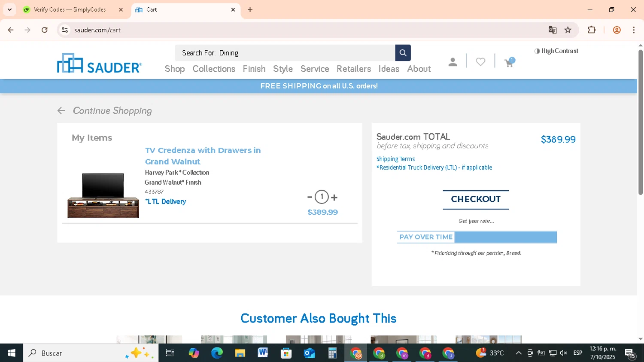Click Continue Shopping link
This screenshot has height=362, width=644.
[x=112, y=111]
